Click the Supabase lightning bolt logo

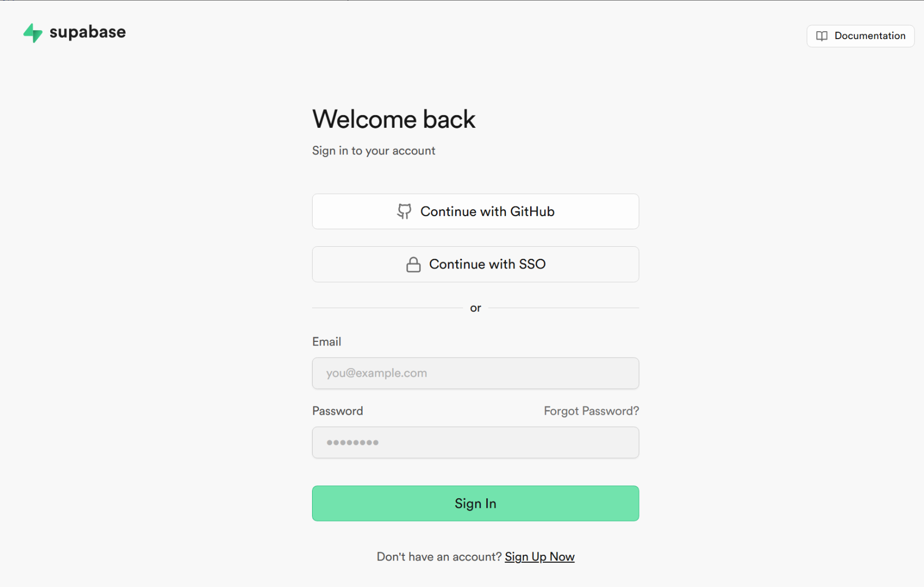pyautogui.click(x=33, y=33)
